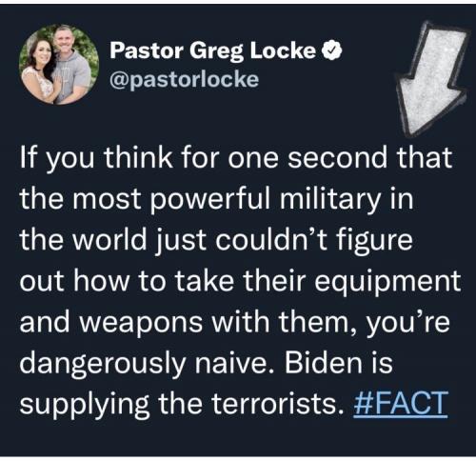Click the word 'Biden' in the tweet
476x461 pixels.
pyautogui.click(x=323, y=362)
